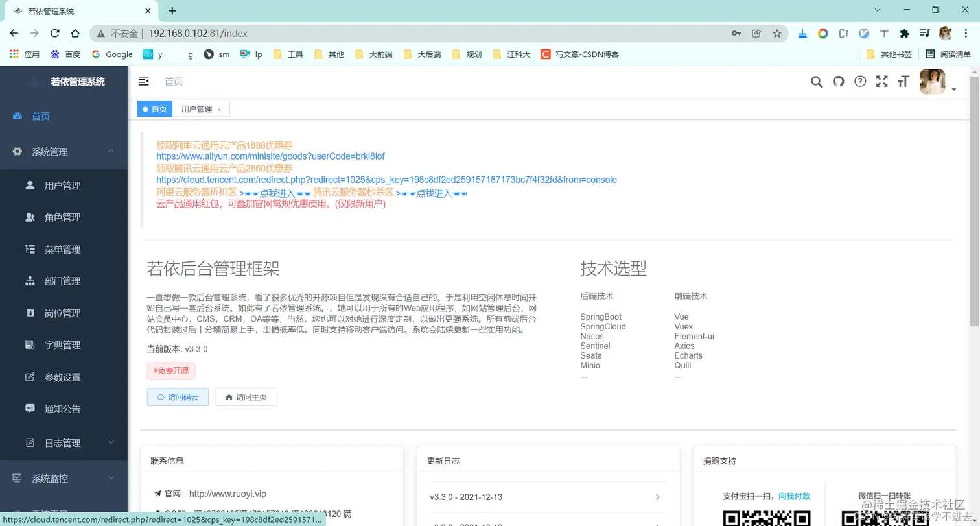Click the question mark help icon
The height and width of the screenshot is (526, 980).
(860, 82)
